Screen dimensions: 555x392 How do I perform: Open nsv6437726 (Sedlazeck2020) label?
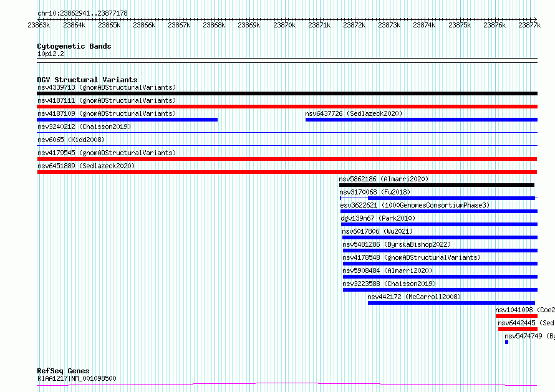click(x=354, y=113)
